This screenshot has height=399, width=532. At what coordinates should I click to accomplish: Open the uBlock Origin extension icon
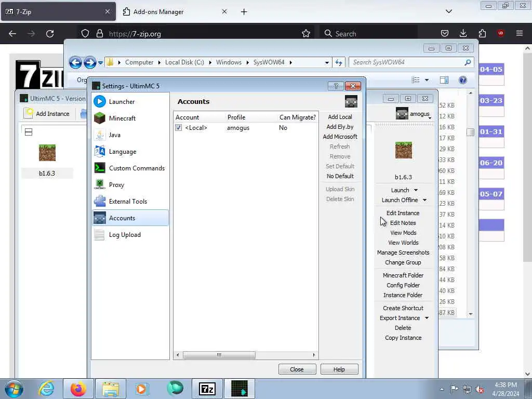[x=500, y=33]
